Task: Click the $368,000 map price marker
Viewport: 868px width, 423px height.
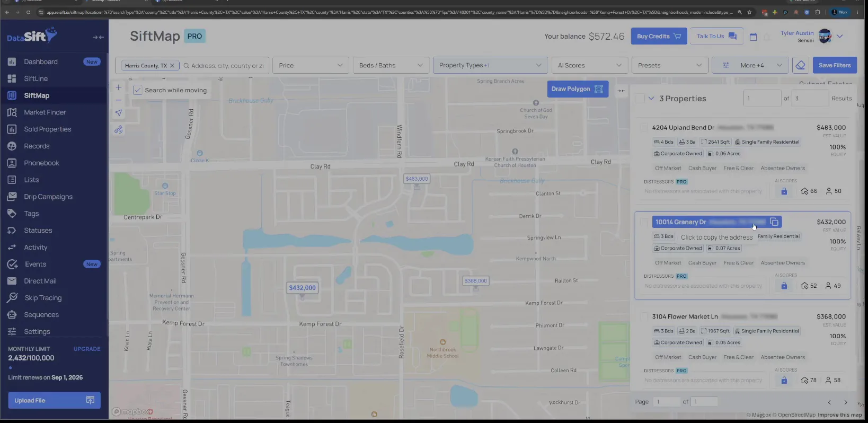Action: tap(475, 281)
